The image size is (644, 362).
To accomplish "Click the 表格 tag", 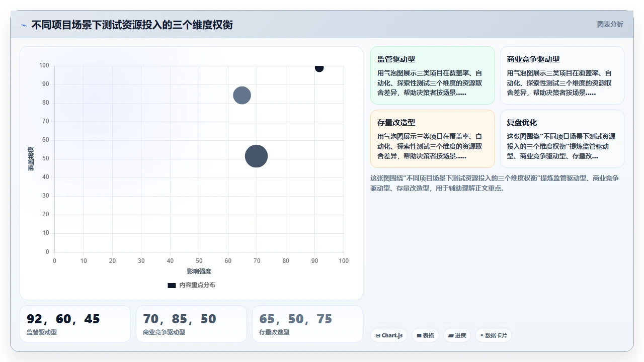I will pyautogui.click(x=425, y=335).
